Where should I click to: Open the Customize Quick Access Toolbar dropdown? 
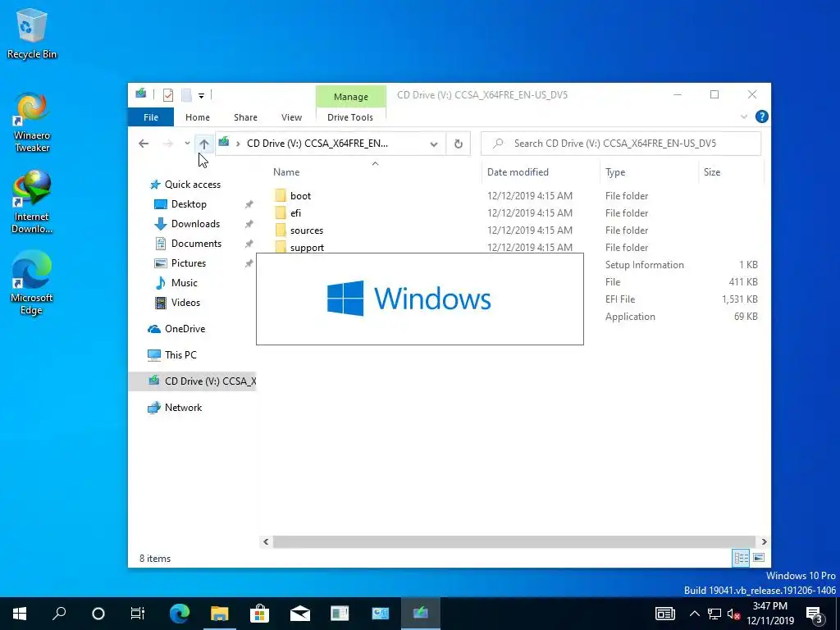[x=202, y=96]
